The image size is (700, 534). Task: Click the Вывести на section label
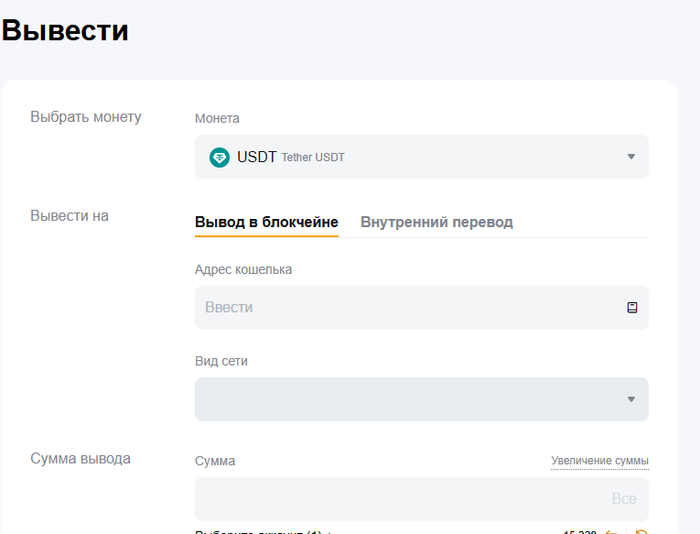(69, 216)
